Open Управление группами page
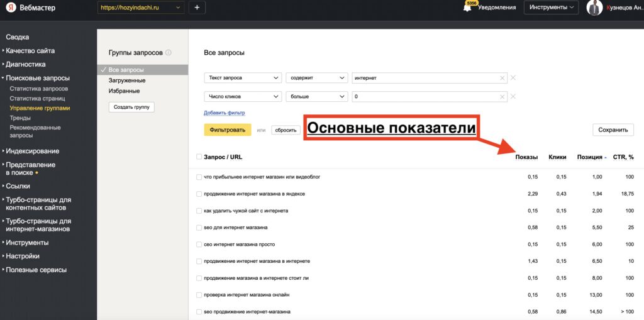The width and height of the screenshot is (644, 320). point(40,108)
